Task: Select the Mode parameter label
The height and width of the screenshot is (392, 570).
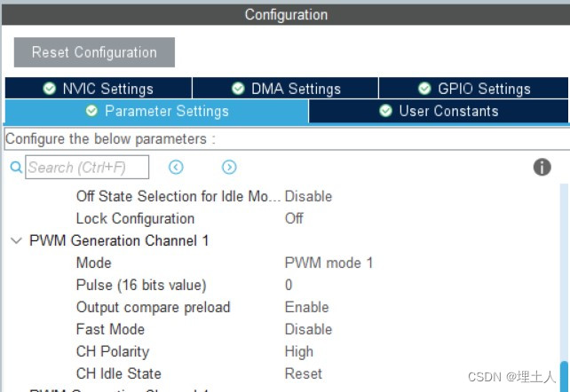Action: click(94, 263)
